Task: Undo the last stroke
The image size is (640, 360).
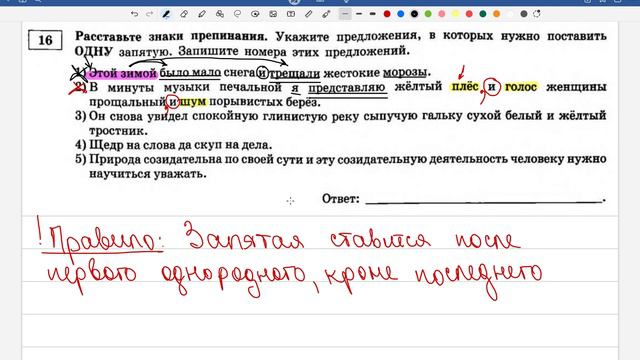Action: tap(134, 14)
